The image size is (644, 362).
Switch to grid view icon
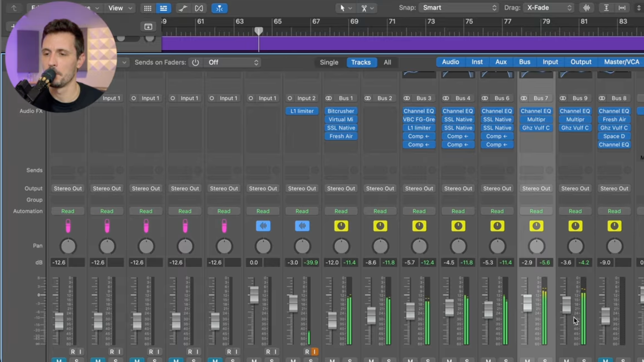(x=147, y=8)
